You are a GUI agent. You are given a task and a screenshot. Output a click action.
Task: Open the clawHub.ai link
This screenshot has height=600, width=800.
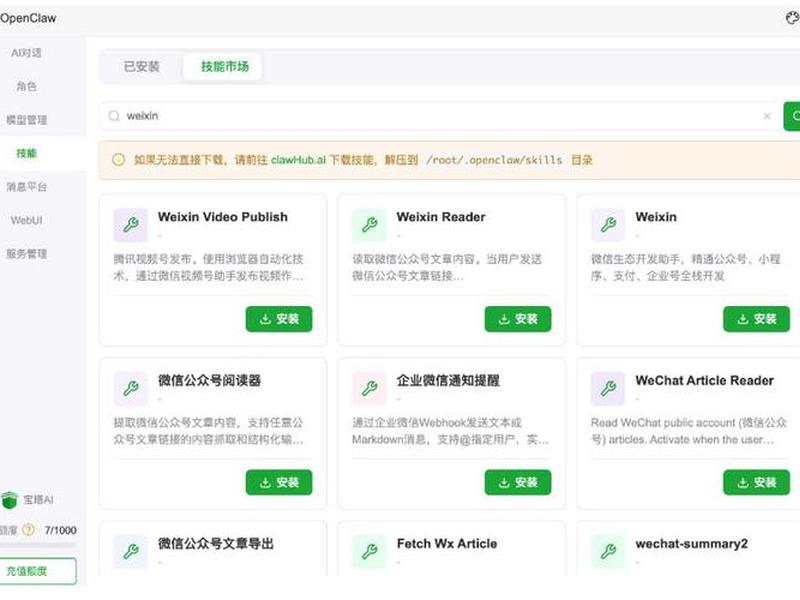[x=298, y=160]
